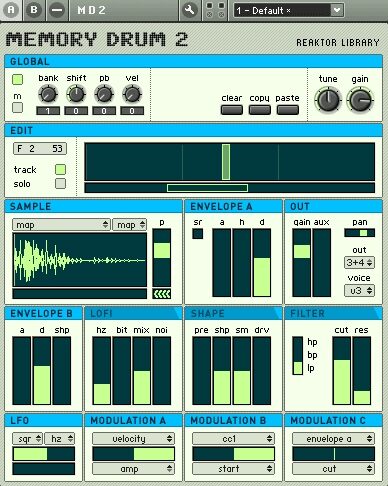Switch to panel view B
Screen dimensions: 388x486
tap(34, 10)
